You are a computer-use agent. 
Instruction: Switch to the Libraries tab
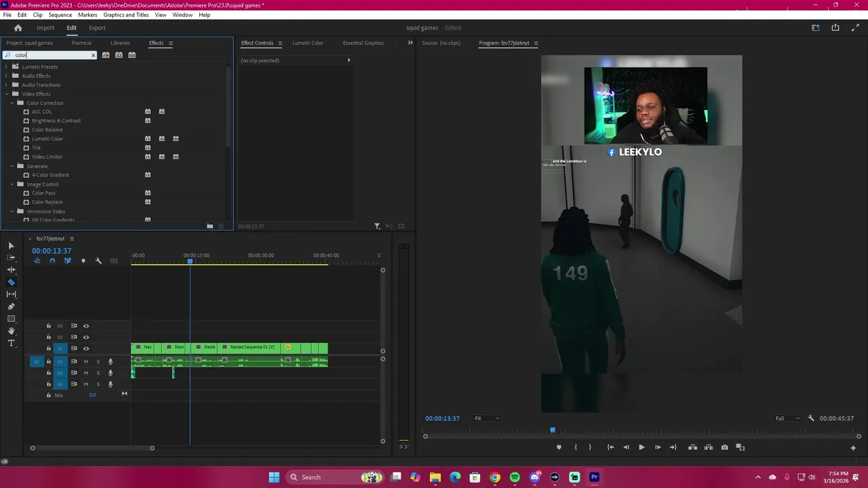click(x=120, y=43)
